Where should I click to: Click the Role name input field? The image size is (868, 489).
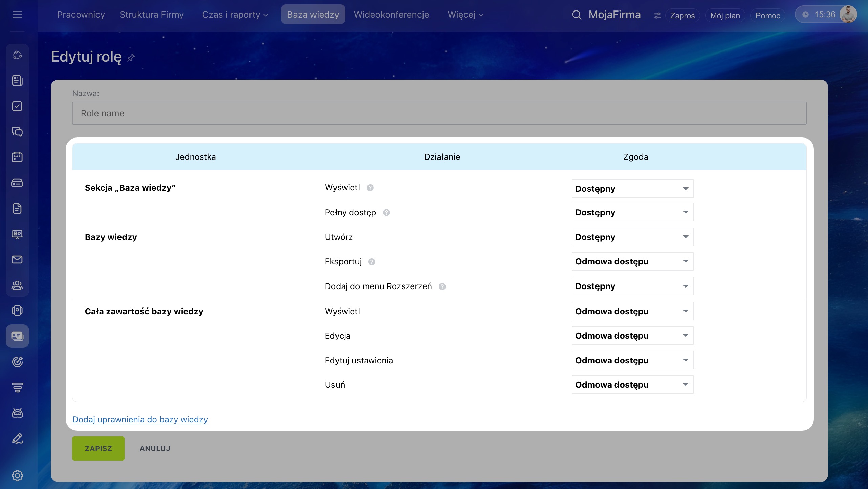[439, 113]
